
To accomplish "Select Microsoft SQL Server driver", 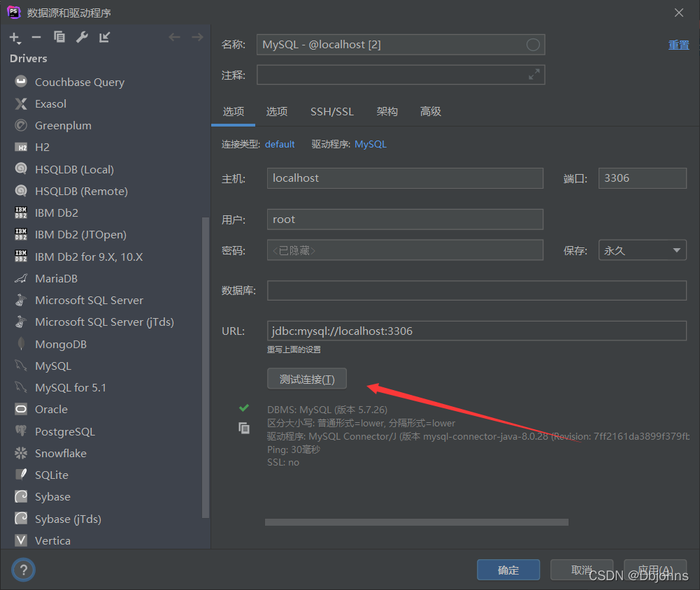I will tap(89, 301).
